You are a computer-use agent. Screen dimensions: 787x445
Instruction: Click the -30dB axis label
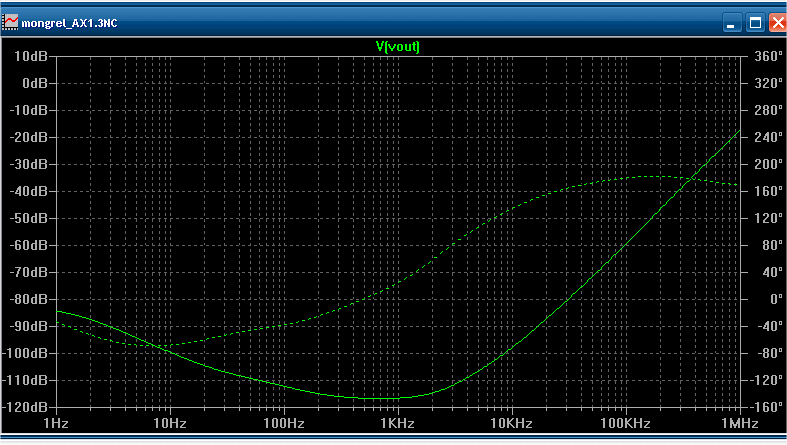click(29, 165)
